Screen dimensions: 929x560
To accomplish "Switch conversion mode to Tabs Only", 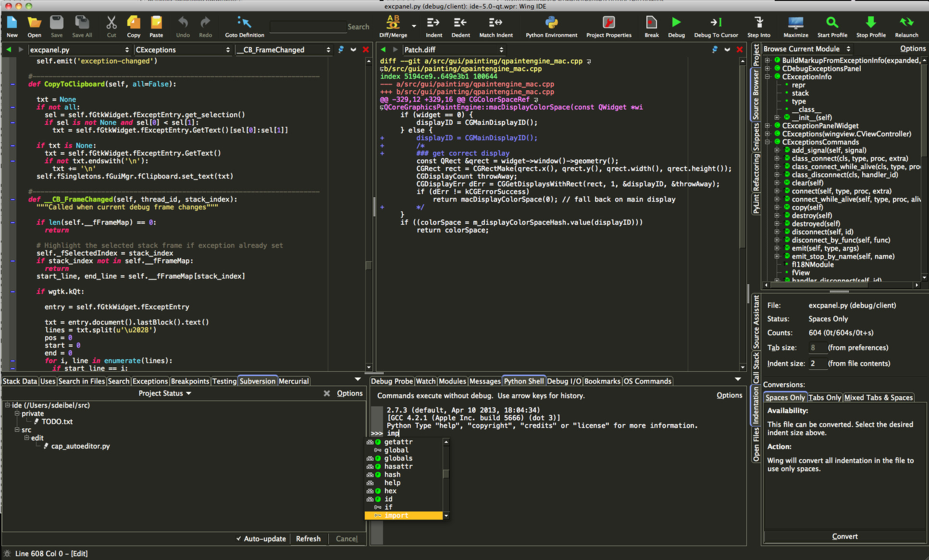I will 825,397.
